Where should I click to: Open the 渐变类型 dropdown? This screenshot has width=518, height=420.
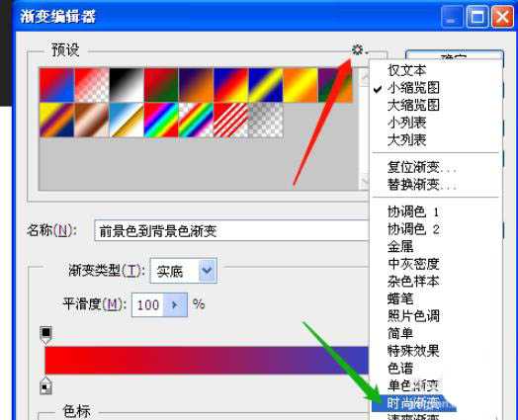183,271
